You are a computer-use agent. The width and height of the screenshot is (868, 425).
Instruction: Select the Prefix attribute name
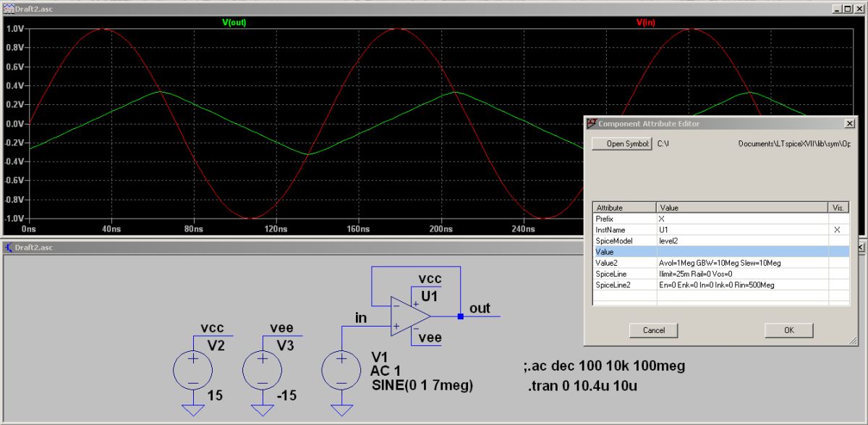[603, 218]
